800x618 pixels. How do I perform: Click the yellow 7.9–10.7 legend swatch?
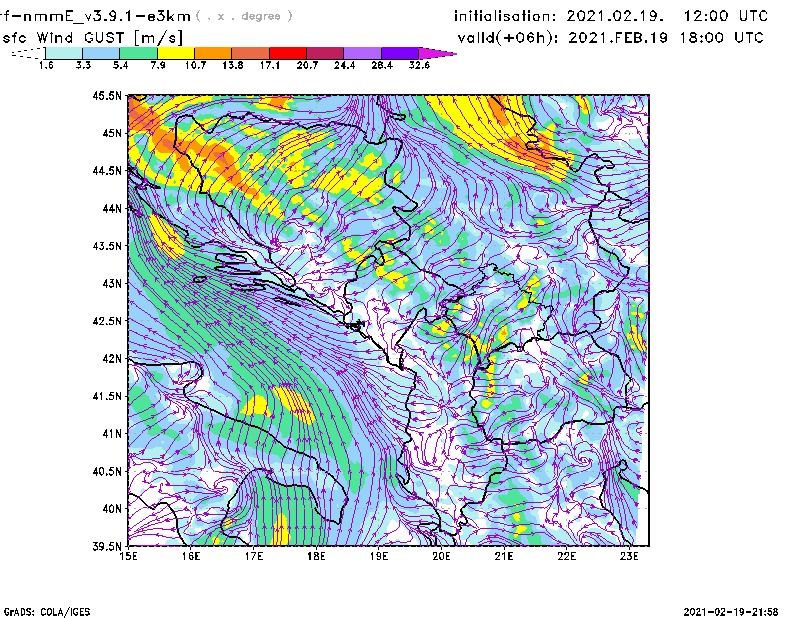point(176,53)
